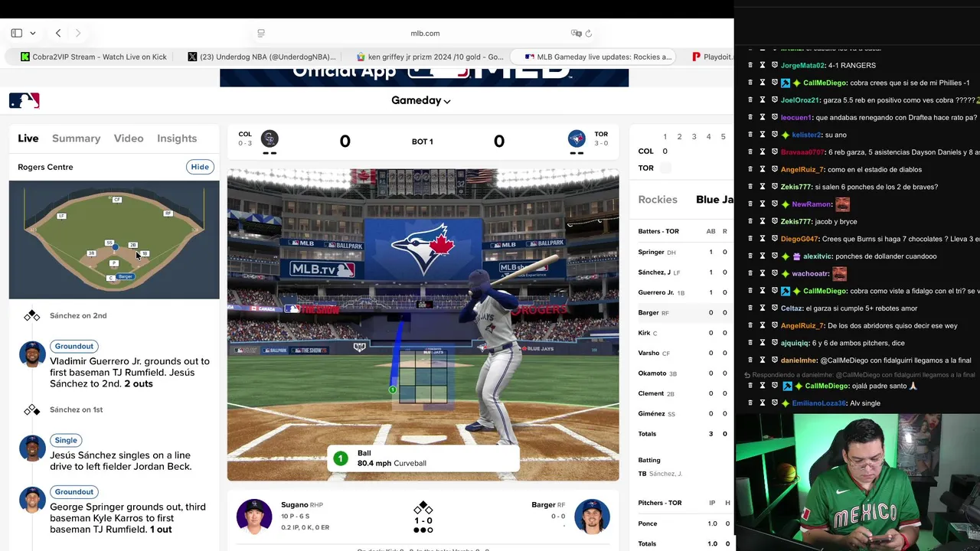Image resolution: width=980 pixels, height=551 pixels.
Task: Click batter Barger's headshot
Action: 592,517
